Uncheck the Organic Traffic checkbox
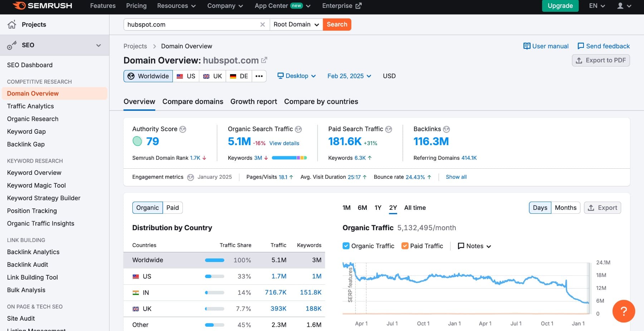Image resolution: width=644 pixels, height=331 pixels. coord(346,246)
